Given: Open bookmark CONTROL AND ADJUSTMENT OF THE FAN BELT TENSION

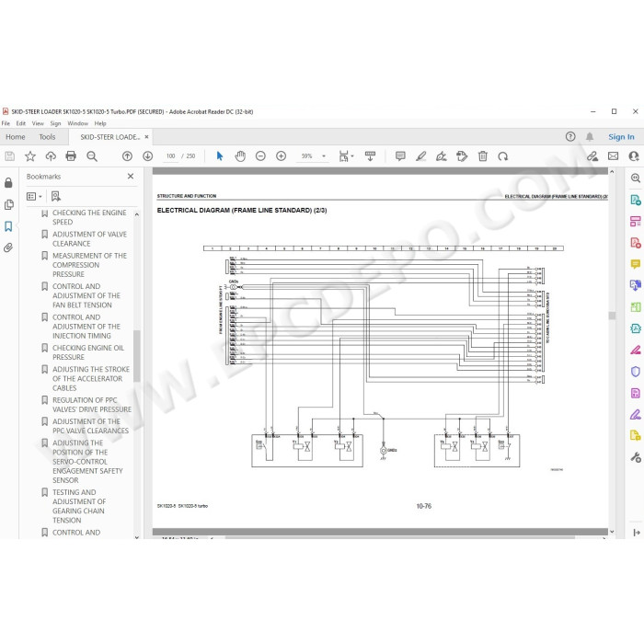Looking at the screenshot, I should point(86,295).
